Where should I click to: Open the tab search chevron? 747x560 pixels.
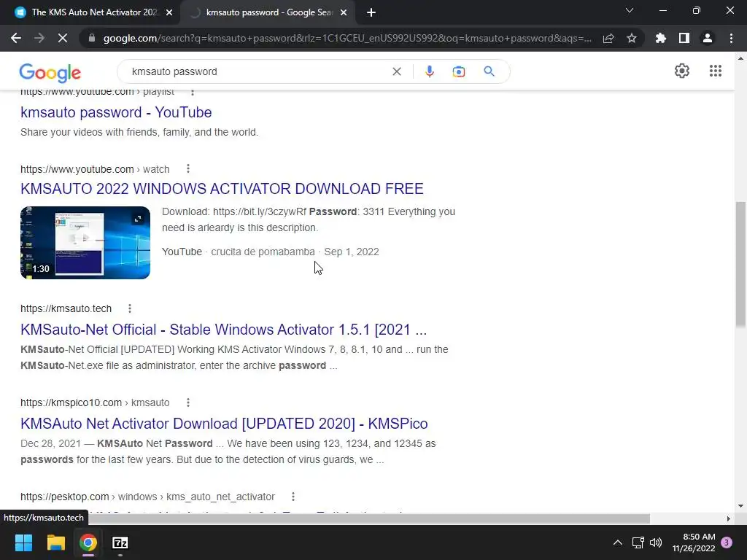630,10
